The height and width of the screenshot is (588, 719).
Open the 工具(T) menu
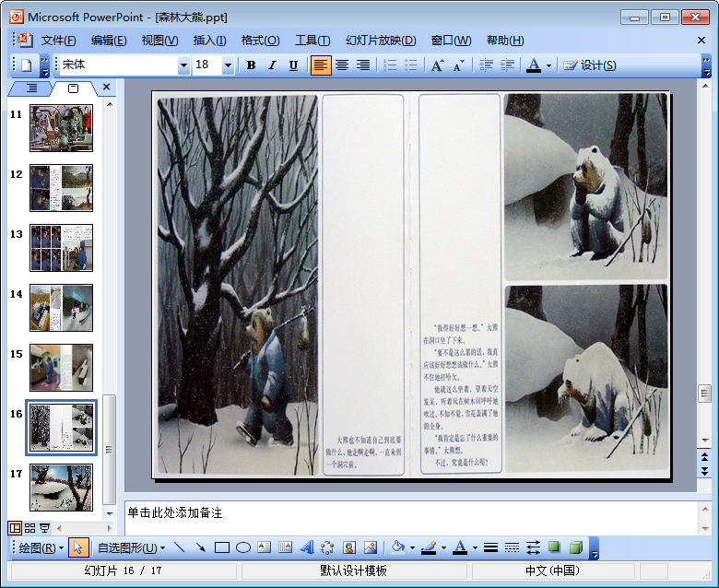(312, 41)
